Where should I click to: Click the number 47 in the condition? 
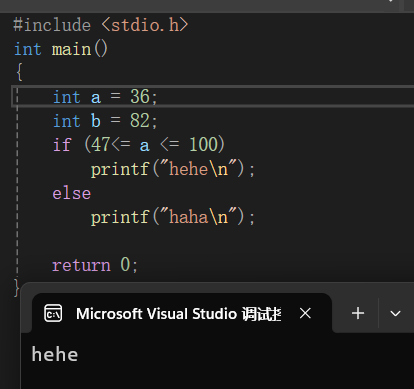pyautogui.click(x=101, y=145)
